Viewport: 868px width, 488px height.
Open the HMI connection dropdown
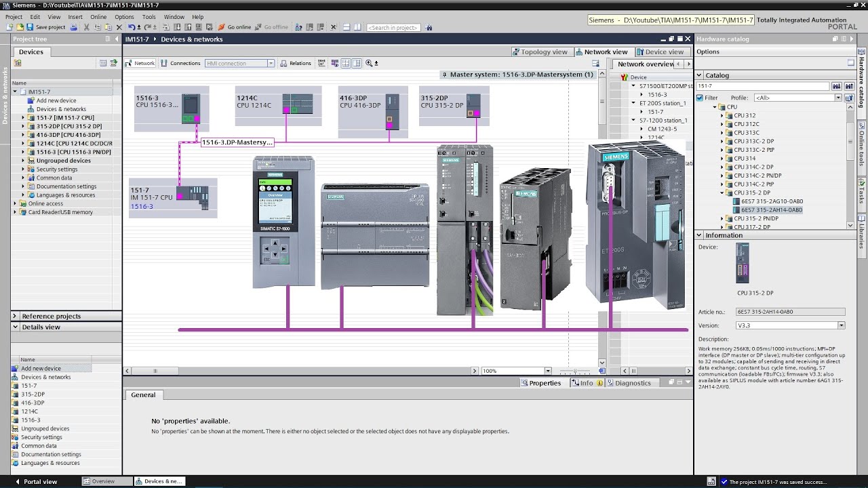(x=271, y=63)
